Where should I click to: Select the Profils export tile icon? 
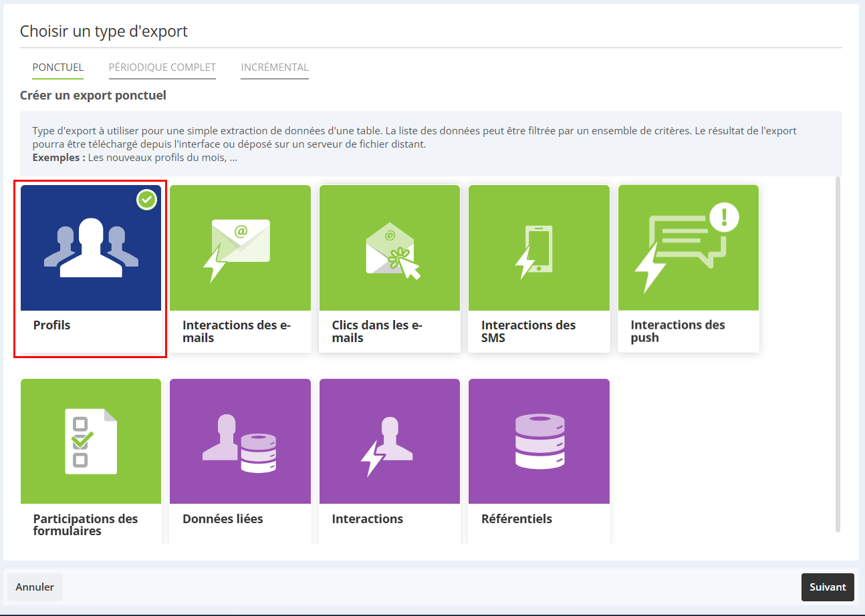click(91, 248)
